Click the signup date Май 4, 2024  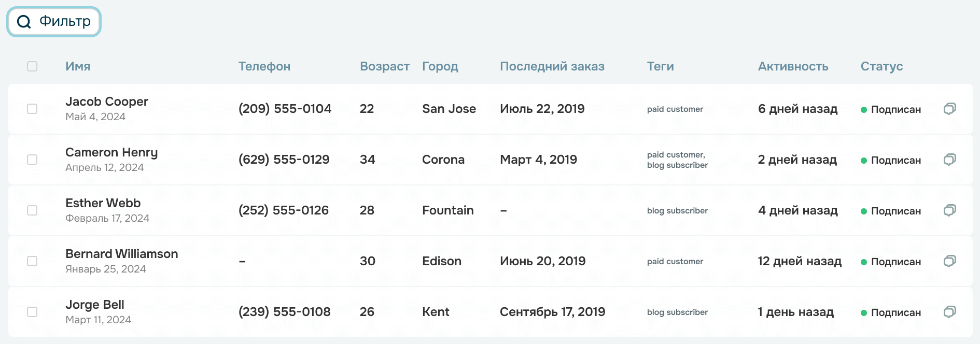[x=95, y=117]
